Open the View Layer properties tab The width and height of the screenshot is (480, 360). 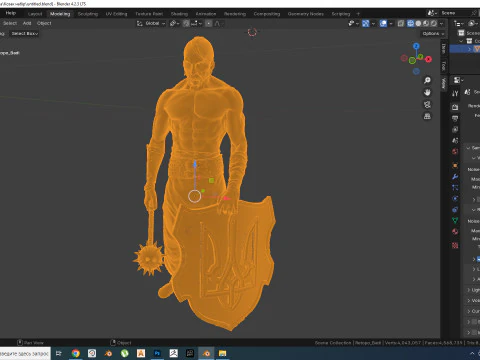click(455, 129)
